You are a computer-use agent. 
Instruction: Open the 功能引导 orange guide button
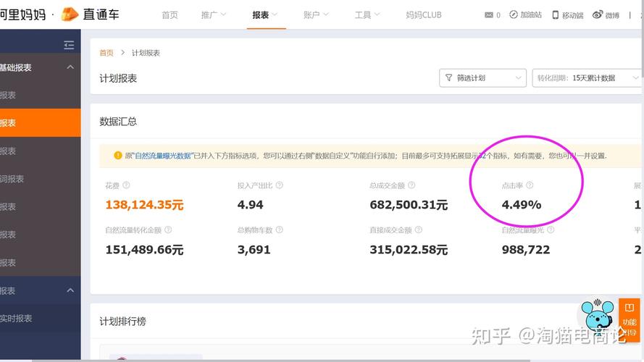click(x=630, y=319)
